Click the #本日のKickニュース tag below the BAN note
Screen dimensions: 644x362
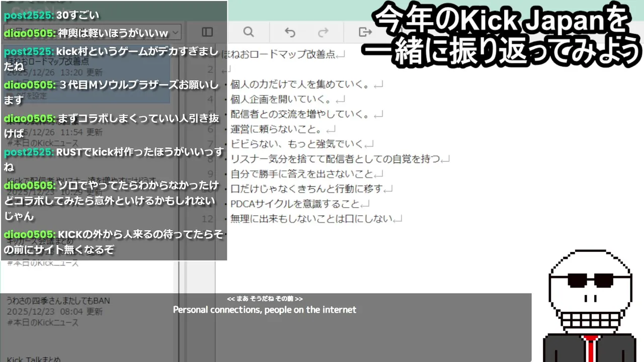[43, 322]
